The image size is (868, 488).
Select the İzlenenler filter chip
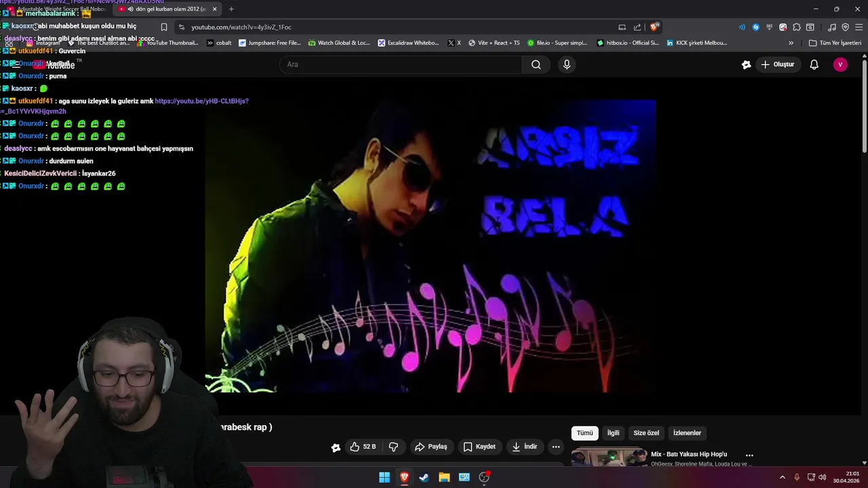point(687,433)
